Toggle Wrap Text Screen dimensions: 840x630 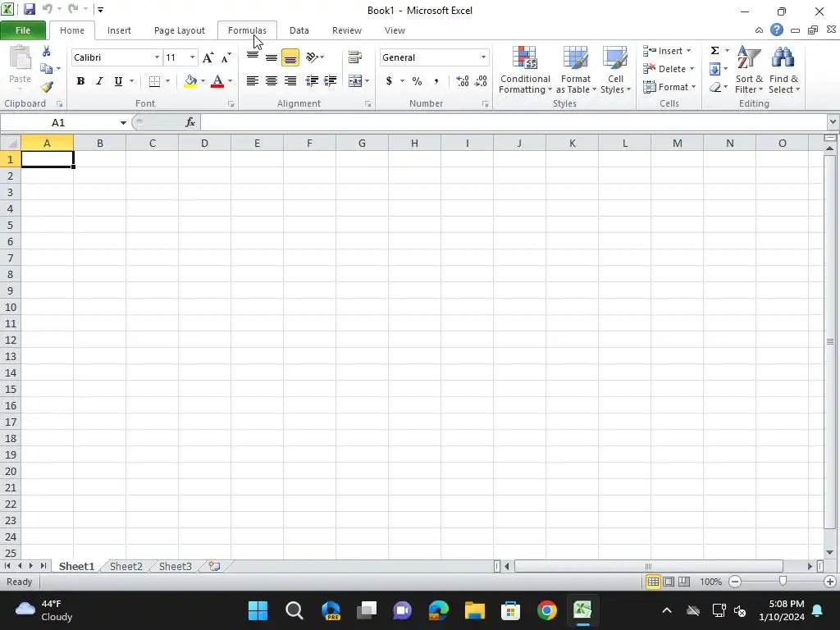[x=354, y=57]
